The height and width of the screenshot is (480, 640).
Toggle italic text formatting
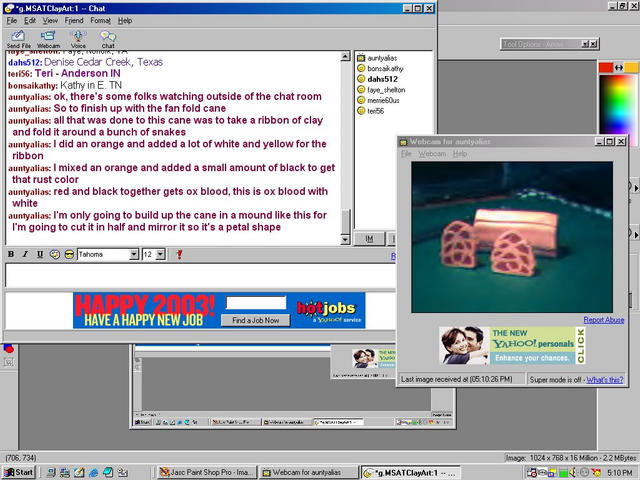[25, 254]
